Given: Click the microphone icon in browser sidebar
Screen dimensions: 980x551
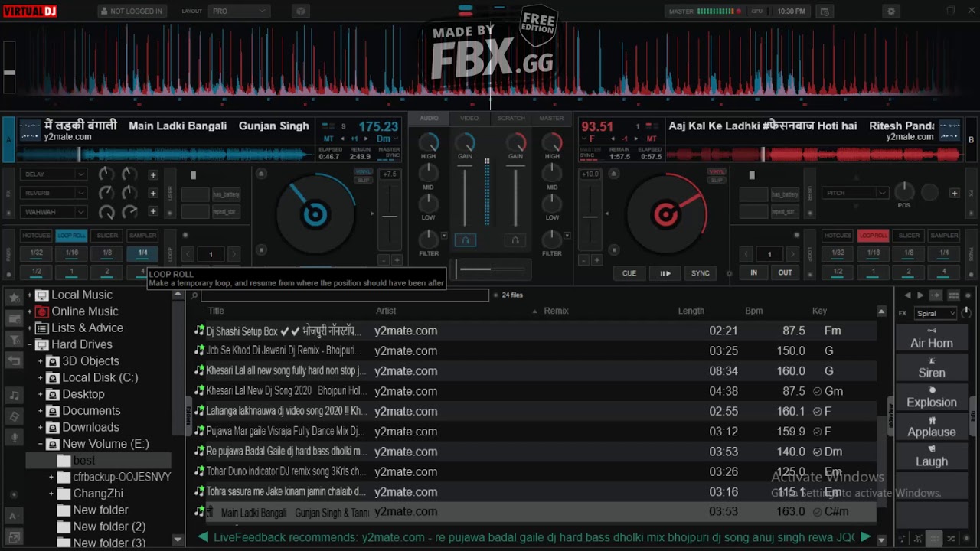Looking at the screenshot, I should (x=14, y=438).
